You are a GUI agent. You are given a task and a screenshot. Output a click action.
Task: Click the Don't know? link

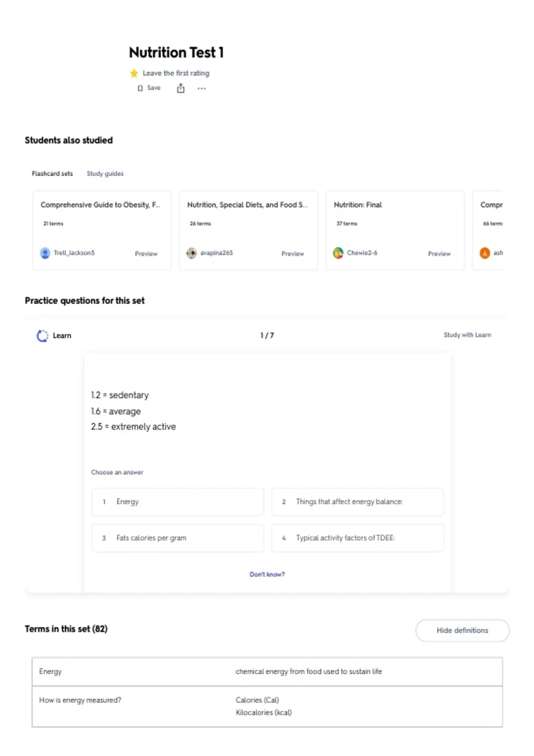pos(267,575)
